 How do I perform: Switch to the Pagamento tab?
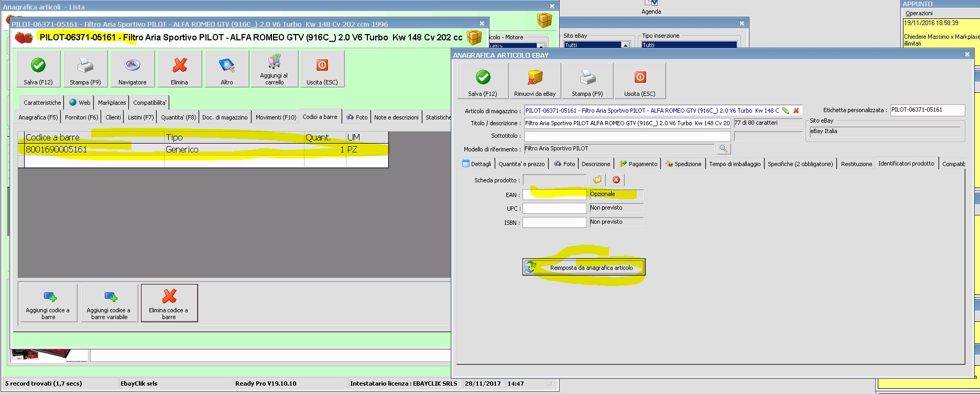tap(638, 164)
